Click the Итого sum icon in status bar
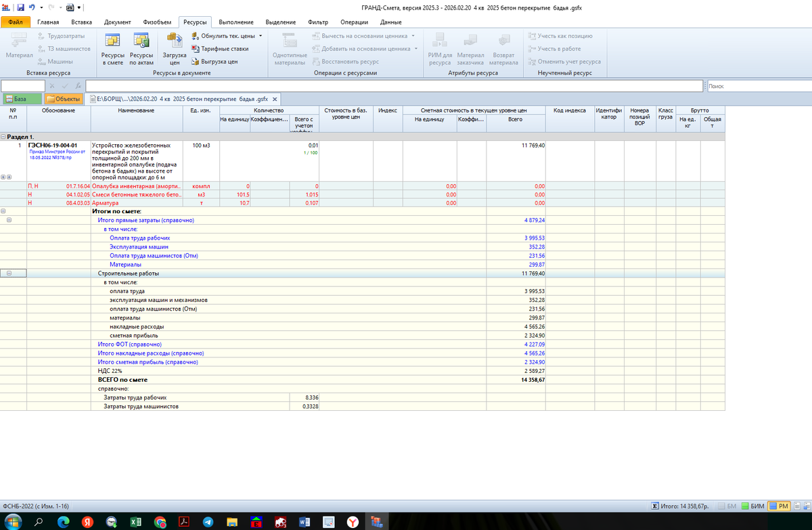The height and width of the screenshot is (530, 812). 654,506
